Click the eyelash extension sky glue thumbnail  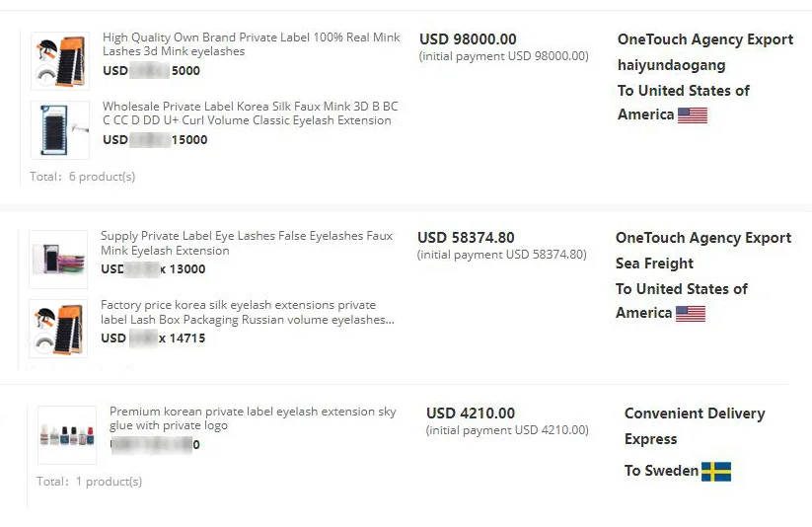click(67, 435)
